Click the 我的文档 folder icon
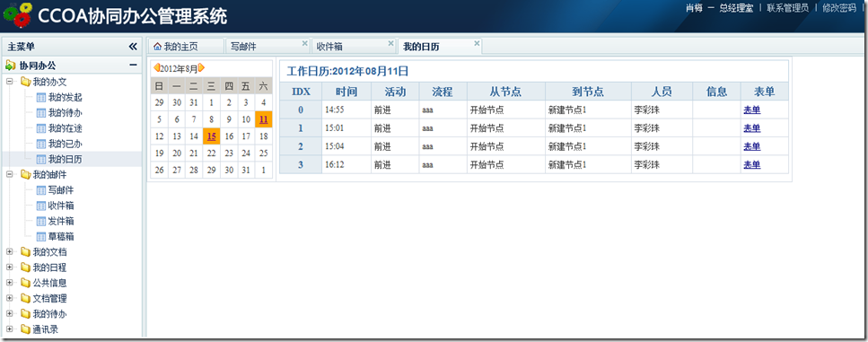 pos(25,252)
